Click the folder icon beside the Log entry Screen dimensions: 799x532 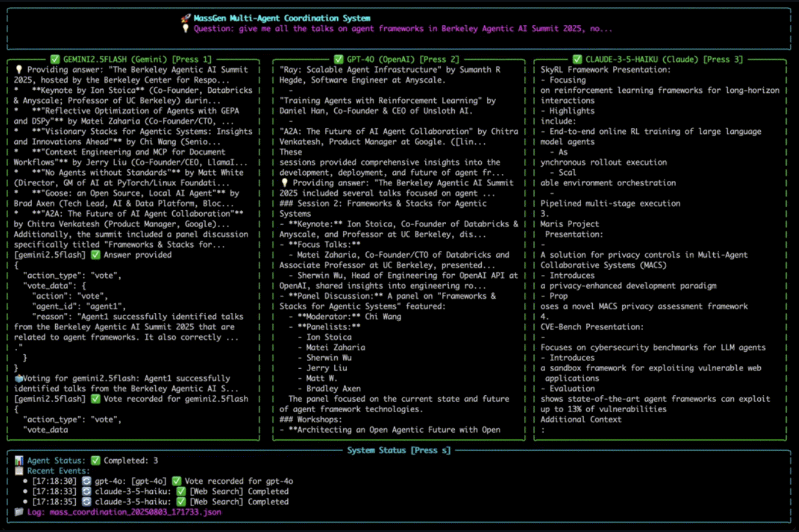pos(19,512)
